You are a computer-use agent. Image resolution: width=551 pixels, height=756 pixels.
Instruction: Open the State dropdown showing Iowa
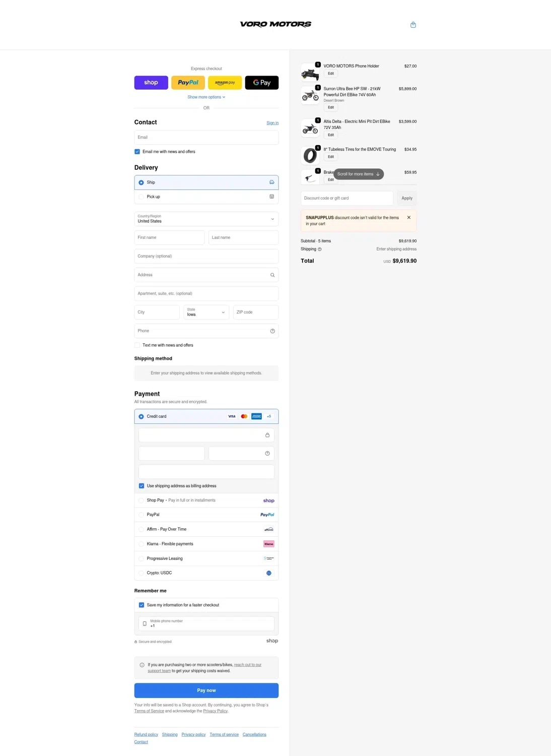[x=206, y=312]
